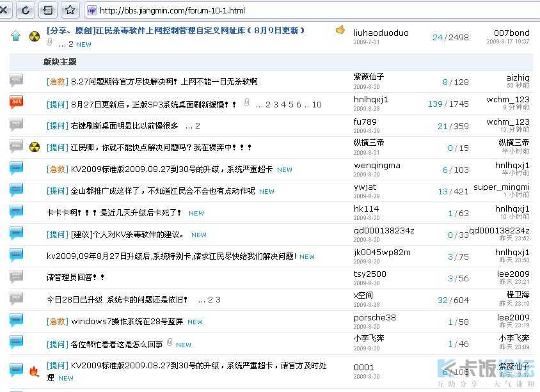
Task: Open last poster 007bond's profile
Action: coord(511,33)
